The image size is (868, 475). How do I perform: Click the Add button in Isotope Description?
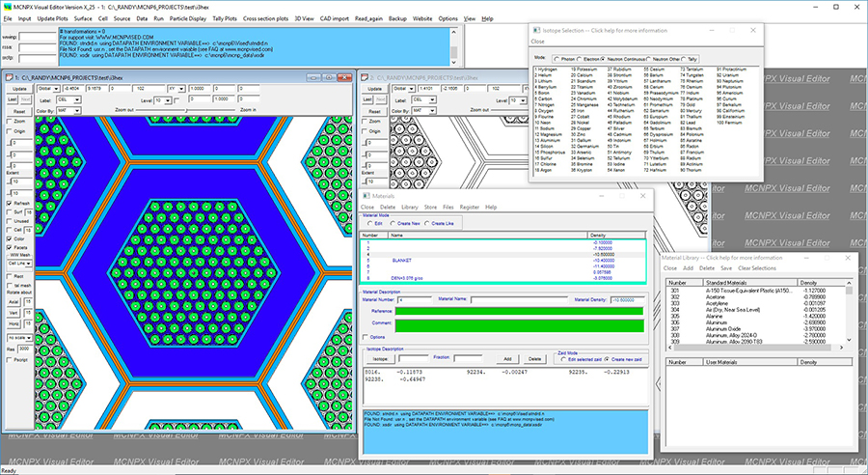click(x=507, y=359)
